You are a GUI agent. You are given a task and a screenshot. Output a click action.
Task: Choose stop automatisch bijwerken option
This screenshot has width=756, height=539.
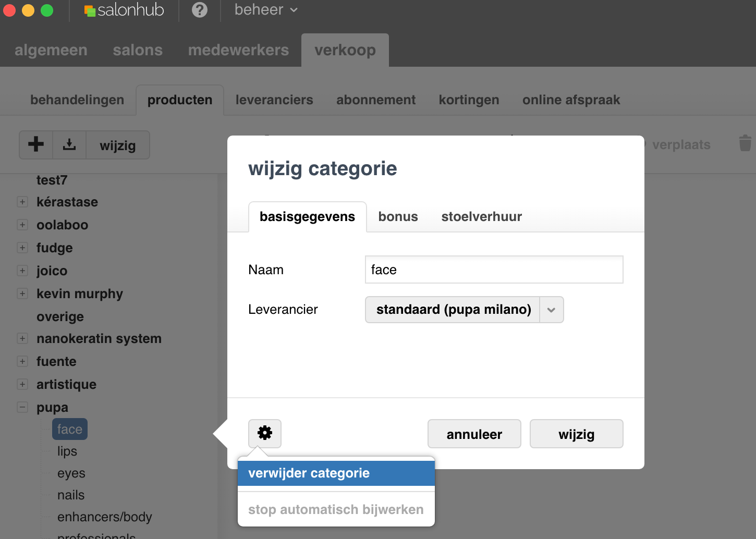pos(336,509)
